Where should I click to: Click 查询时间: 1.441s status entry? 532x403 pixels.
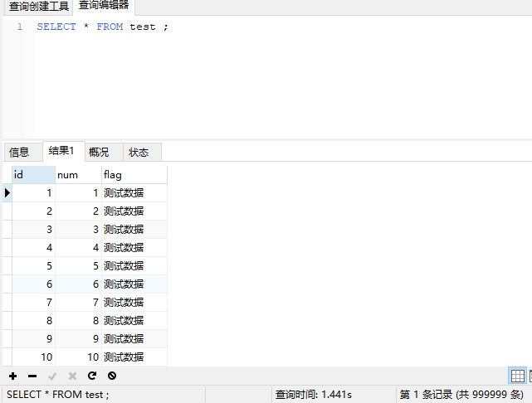313,395
